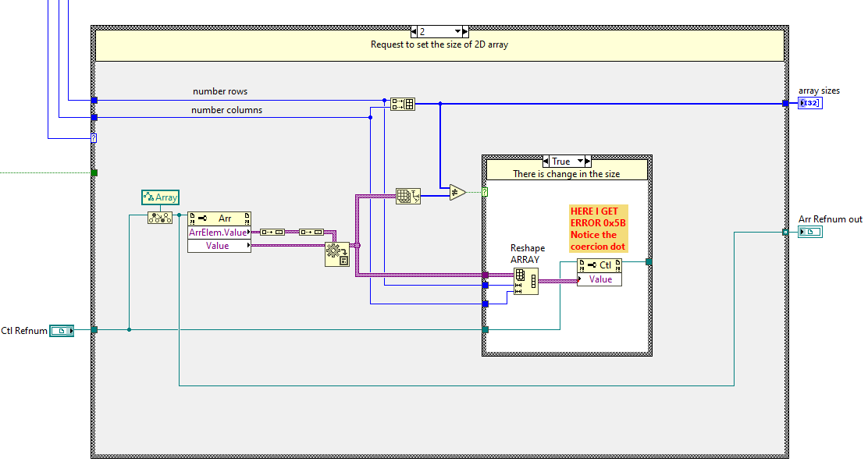Click the Variant To Data gear node
The height and width of the screenshot is (476, 868).
point(337,254)
